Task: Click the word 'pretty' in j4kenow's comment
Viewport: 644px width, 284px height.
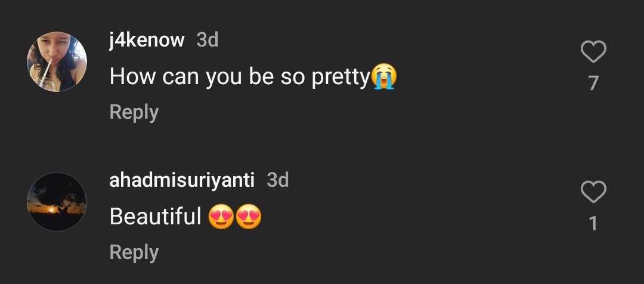Action: click(340, 78)
